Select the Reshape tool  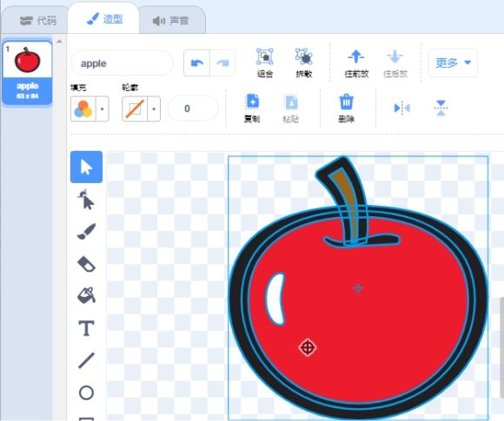pyautogui.click(x=86, y=200)
